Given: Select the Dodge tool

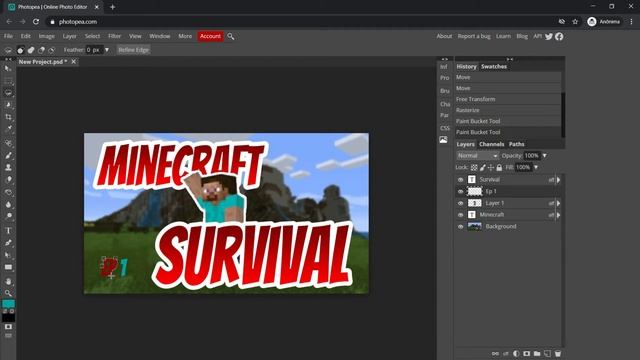Looking at the screenshot, I should [8, 216].
